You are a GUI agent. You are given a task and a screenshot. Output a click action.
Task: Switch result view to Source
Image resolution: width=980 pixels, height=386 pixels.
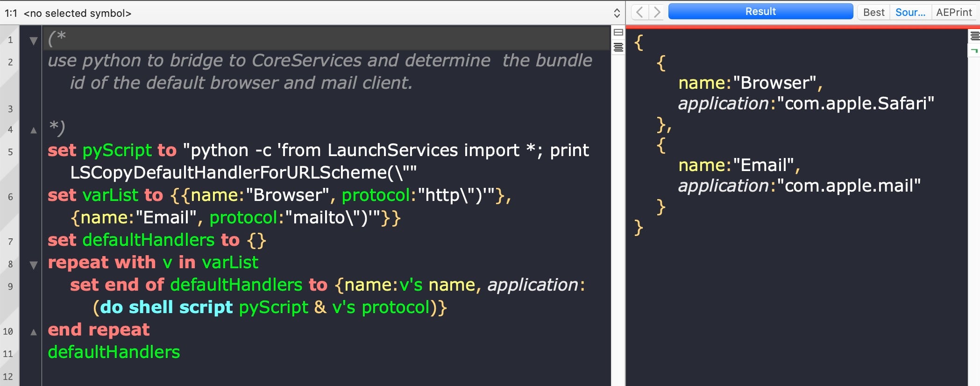pos(910,13)
